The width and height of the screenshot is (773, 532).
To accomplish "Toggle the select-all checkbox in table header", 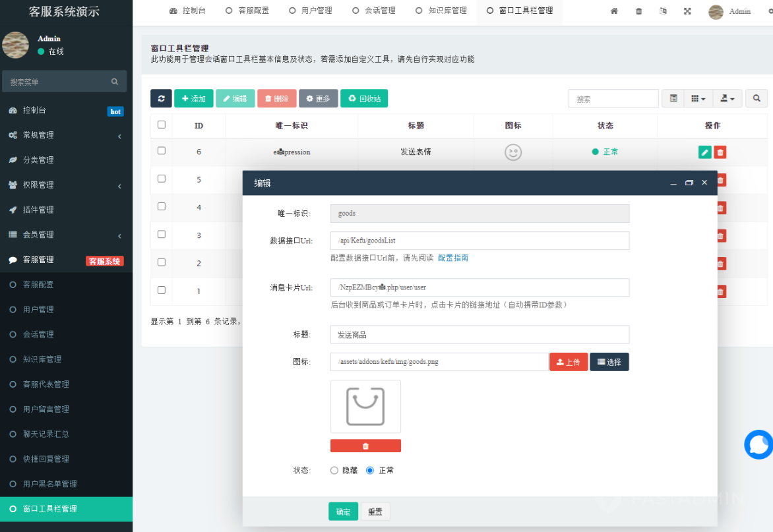I will click(162, 125).
